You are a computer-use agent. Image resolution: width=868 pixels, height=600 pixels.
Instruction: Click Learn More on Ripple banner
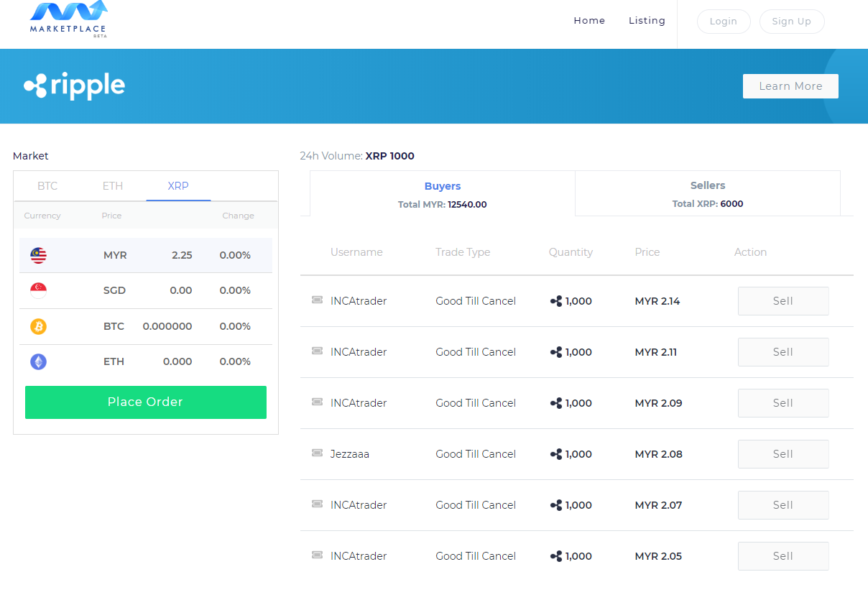[790, 86]
